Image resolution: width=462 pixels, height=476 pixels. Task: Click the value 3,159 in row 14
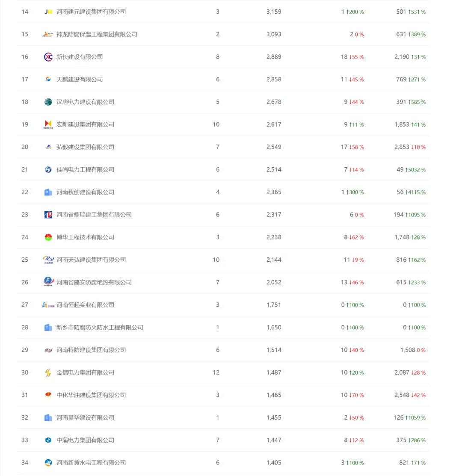pyautogui.click(x=274, y=12)
